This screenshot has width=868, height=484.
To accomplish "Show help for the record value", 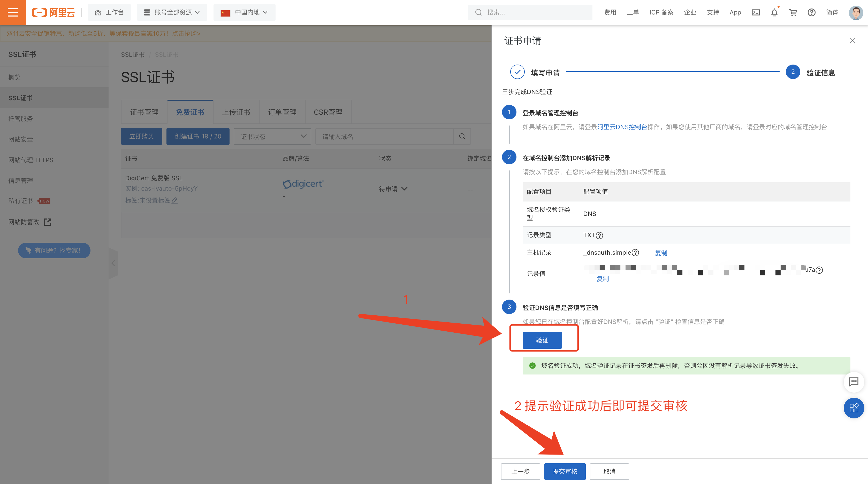I will pyautogui.click(x=819, y=270).
